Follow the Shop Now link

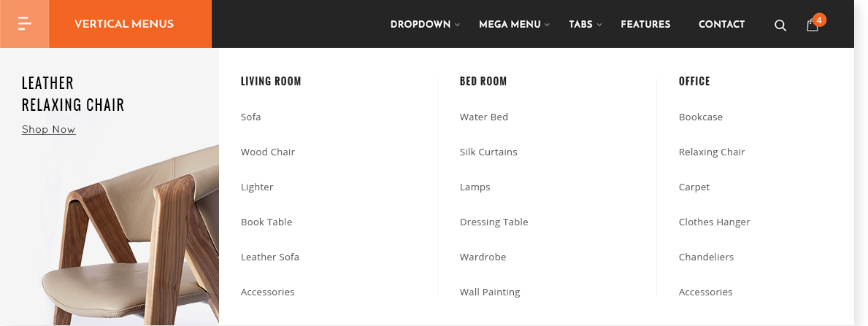point(49,130)
